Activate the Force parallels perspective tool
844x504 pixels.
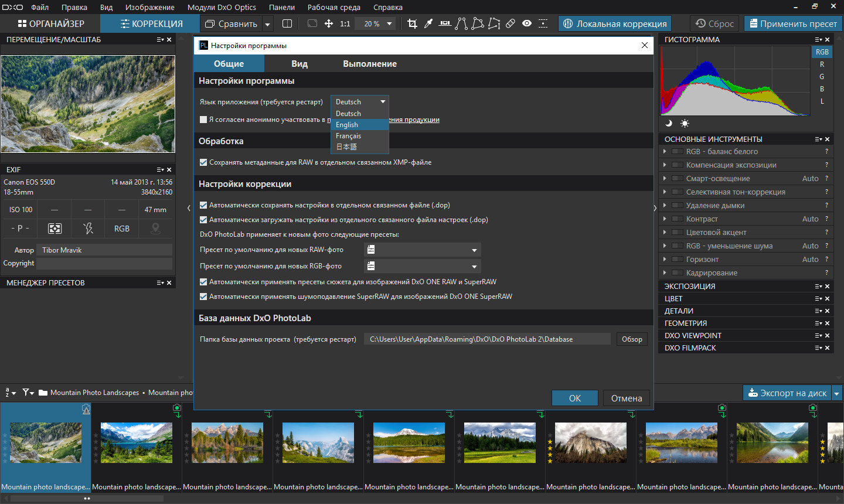tap(461, 23)
